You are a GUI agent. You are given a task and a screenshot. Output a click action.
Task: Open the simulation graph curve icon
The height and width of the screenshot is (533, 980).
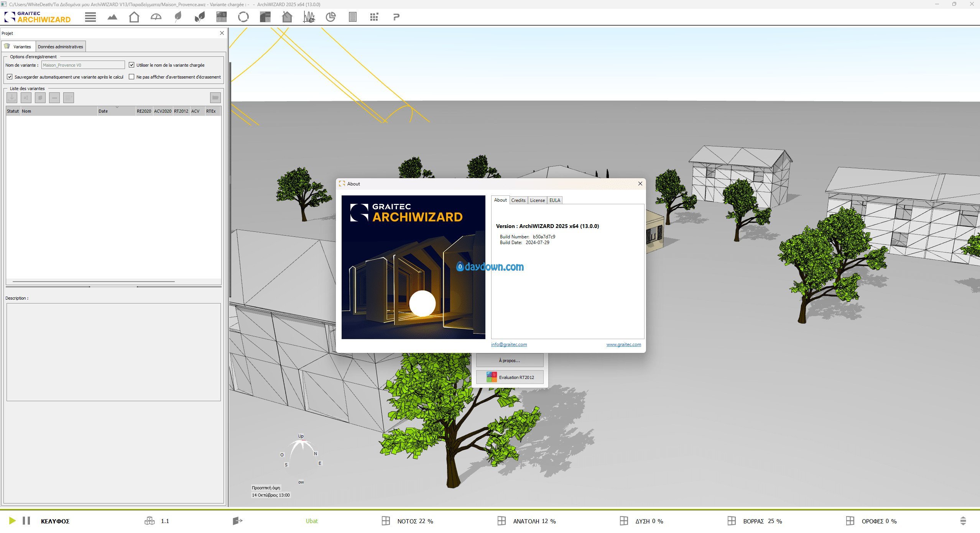tap(309, 17)
